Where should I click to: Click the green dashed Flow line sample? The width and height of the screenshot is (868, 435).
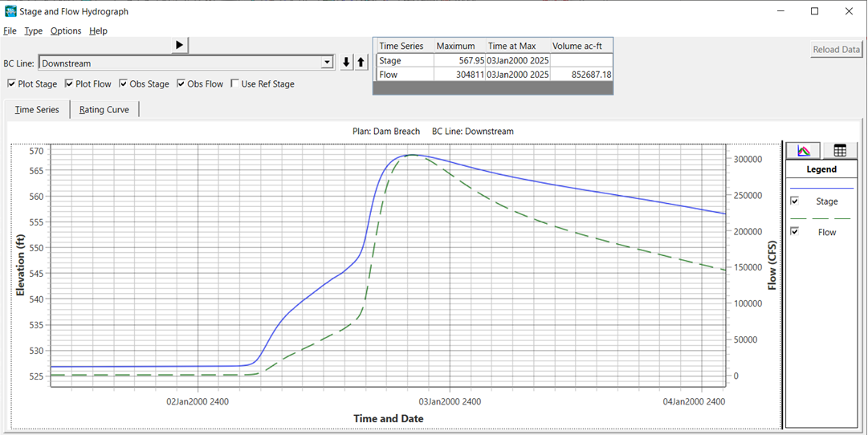(821, 218)
